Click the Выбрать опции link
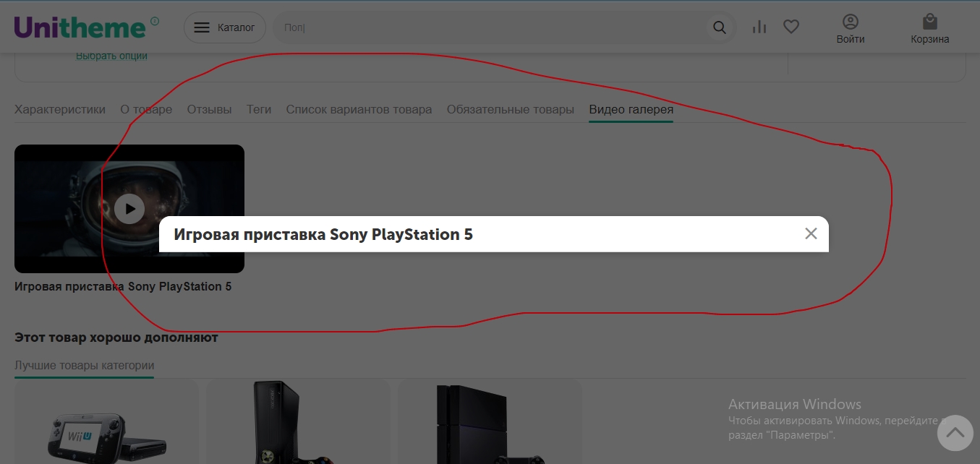 click(111, 56)
